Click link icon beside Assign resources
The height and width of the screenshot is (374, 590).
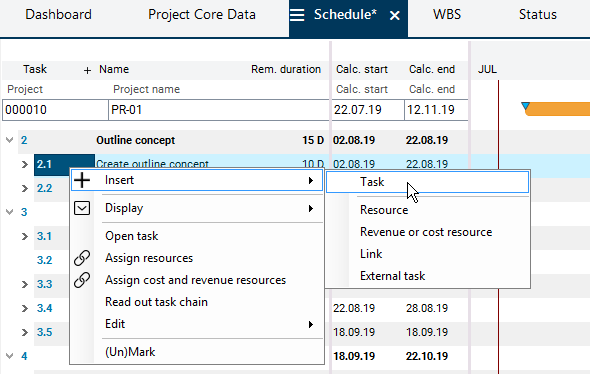coord(82,258)
